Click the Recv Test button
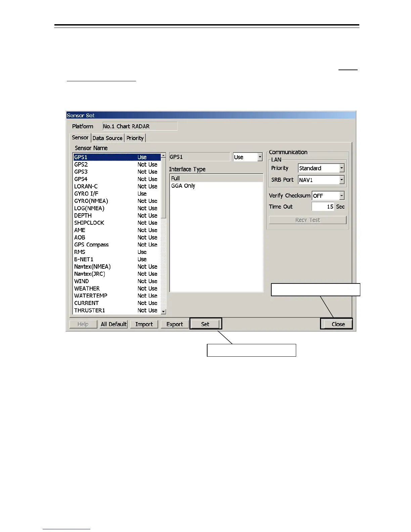The width and height of the screenshot is (411, 532). pos(308,220)
